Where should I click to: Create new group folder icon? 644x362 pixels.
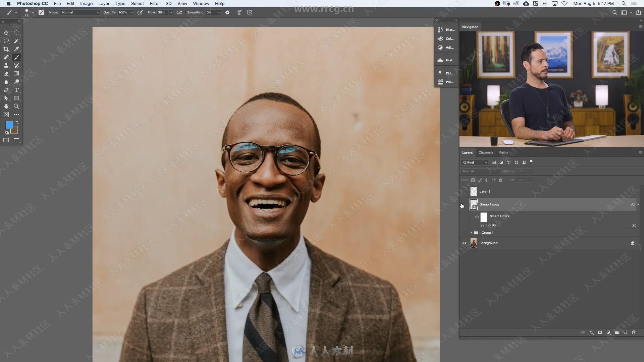pos(617,333)
